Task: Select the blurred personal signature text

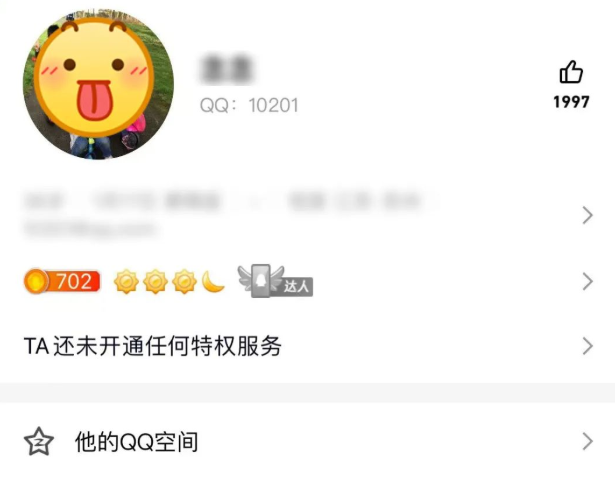Action: (231, 214)
